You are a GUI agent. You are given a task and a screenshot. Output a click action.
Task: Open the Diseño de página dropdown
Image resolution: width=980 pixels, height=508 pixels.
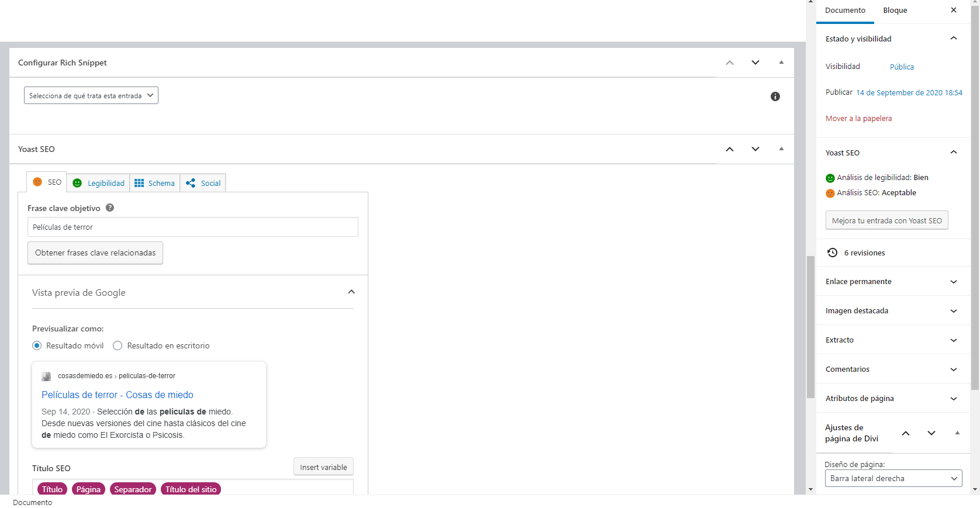[893, 478]
